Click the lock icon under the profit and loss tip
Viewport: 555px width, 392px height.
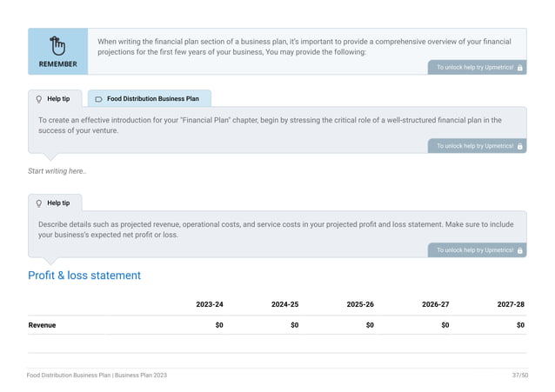[520, 250]
